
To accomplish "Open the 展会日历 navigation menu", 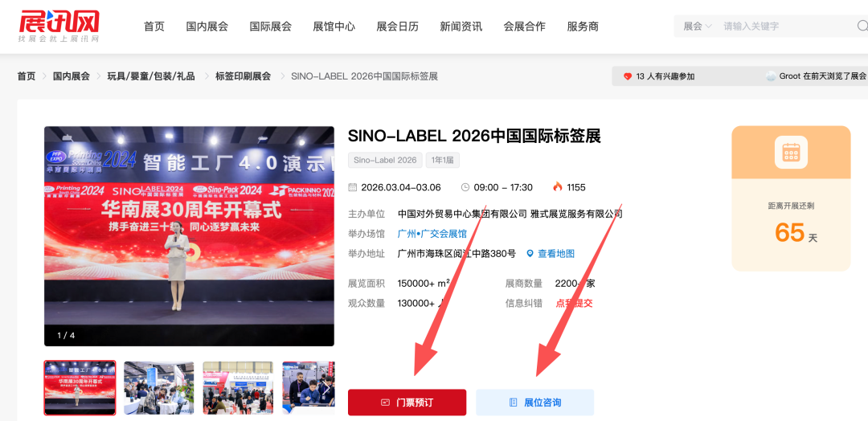I will click(x=398, y=26).
